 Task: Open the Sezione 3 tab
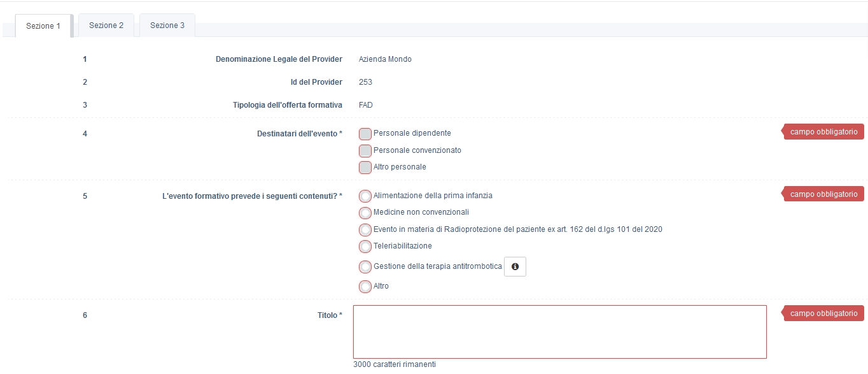pos(167,25)
